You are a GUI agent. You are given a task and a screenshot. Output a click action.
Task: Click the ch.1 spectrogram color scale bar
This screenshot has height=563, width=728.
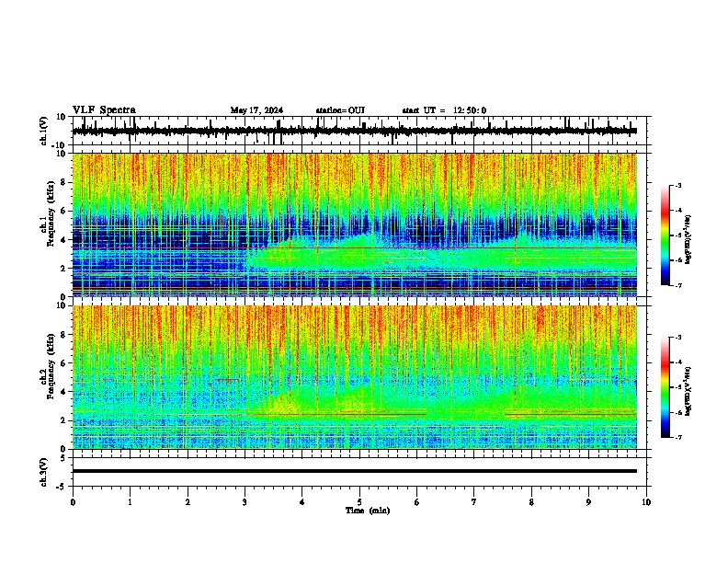665,236
